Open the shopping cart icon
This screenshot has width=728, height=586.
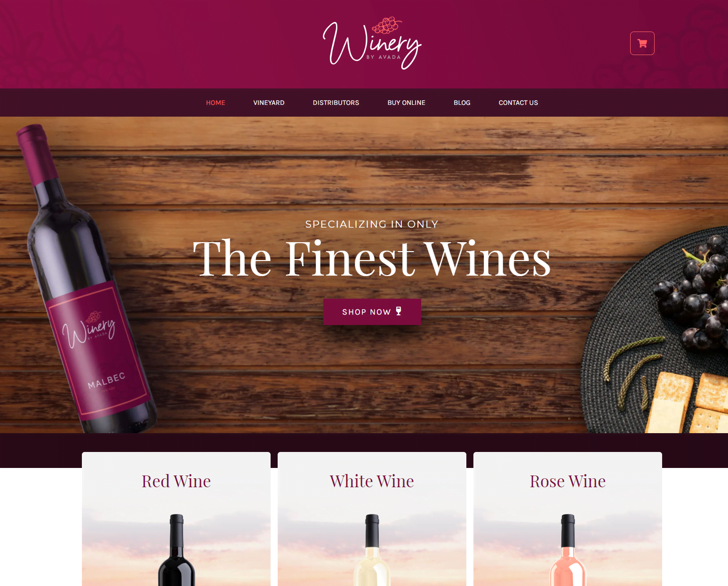click(642, 43)
